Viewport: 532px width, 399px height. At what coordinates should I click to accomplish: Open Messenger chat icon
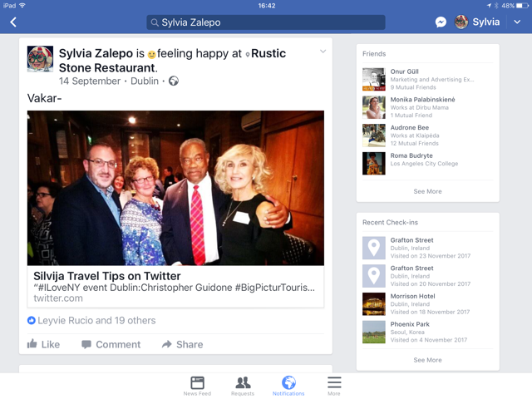pos(441,22)
